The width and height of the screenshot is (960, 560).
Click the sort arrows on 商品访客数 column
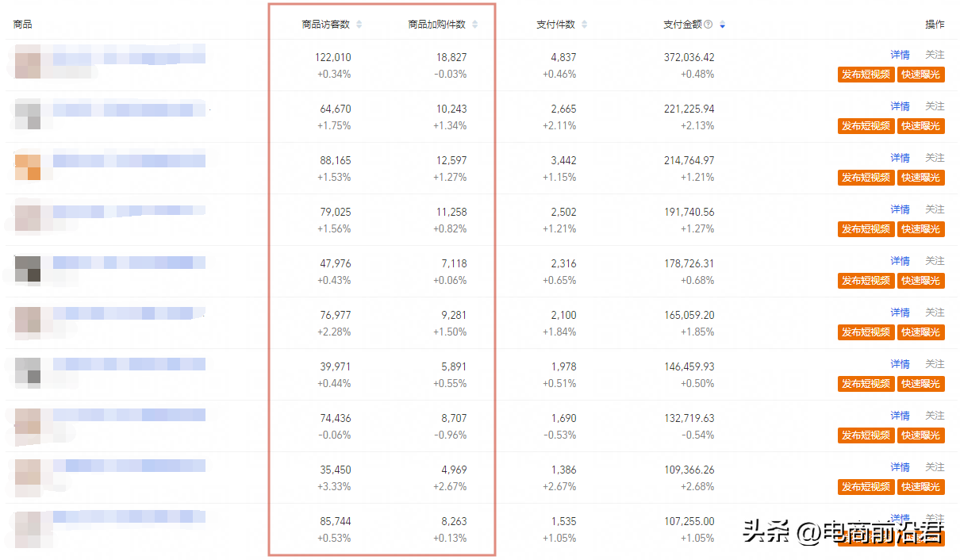[360, 25]
